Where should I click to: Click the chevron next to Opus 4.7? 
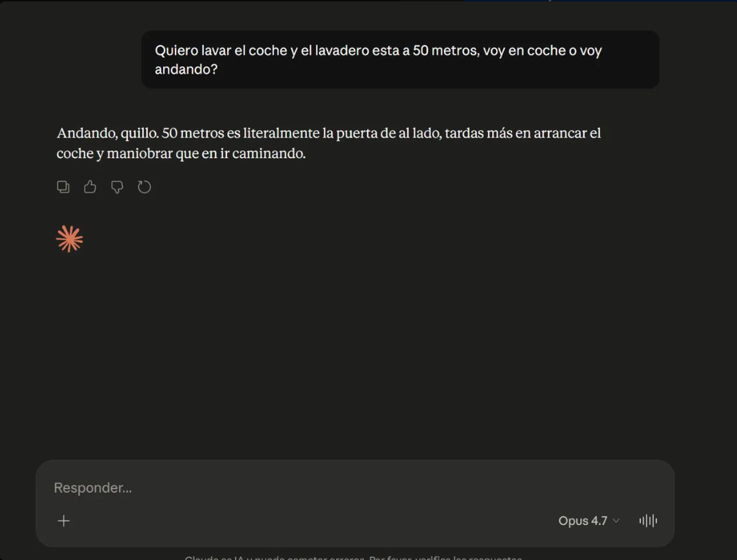click(x=616, y=521)
